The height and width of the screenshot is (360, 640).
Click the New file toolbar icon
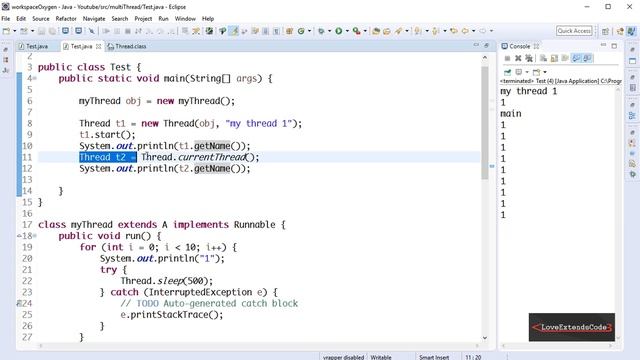click(x=6, y=31)
